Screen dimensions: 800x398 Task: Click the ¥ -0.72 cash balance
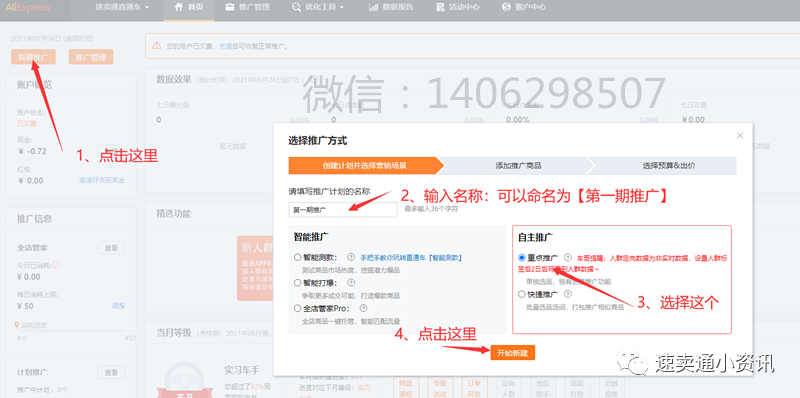click(x=32, y=151)
